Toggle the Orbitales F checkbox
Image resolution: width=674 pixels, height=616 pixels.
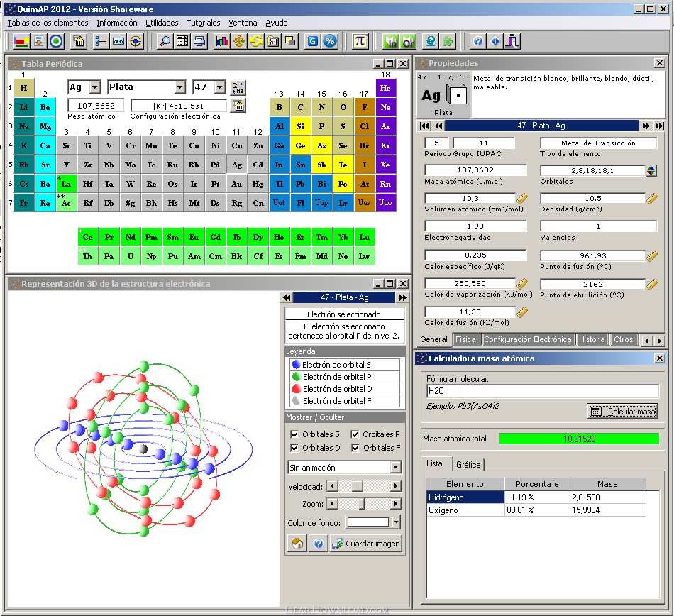(x=355, y=448)
